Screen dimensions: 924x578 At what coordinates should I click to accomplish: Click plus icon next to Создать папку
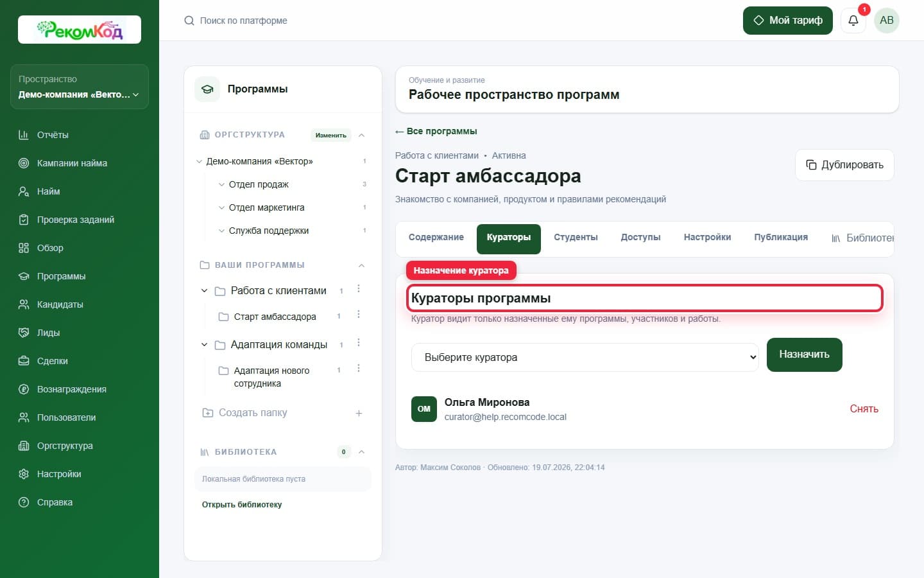tap(359, 413)
